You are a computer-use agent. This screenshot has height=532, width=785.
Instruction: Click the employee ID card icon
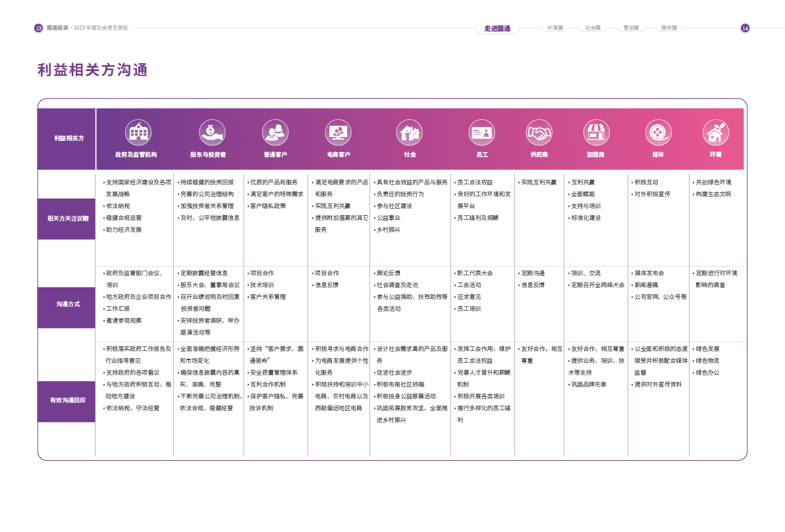point(481,132)
